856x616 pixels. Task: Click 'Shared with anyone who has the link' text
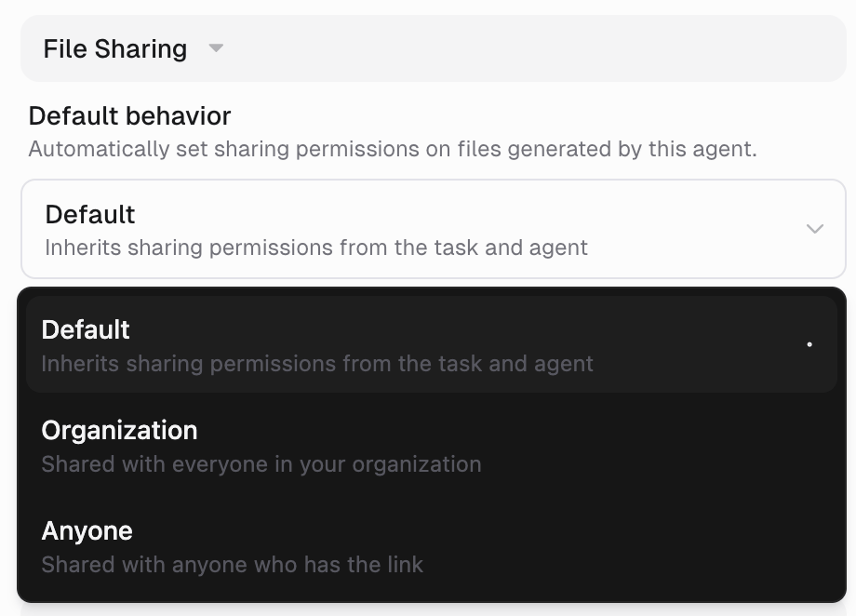[x=233, y=565]
